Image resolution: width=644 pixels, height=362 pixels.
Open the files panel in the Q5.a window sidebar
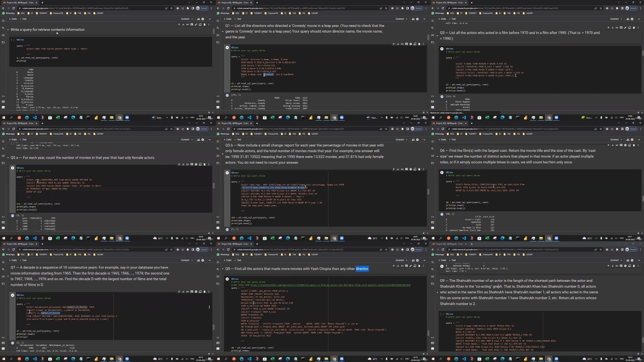[x=3, y=163]
